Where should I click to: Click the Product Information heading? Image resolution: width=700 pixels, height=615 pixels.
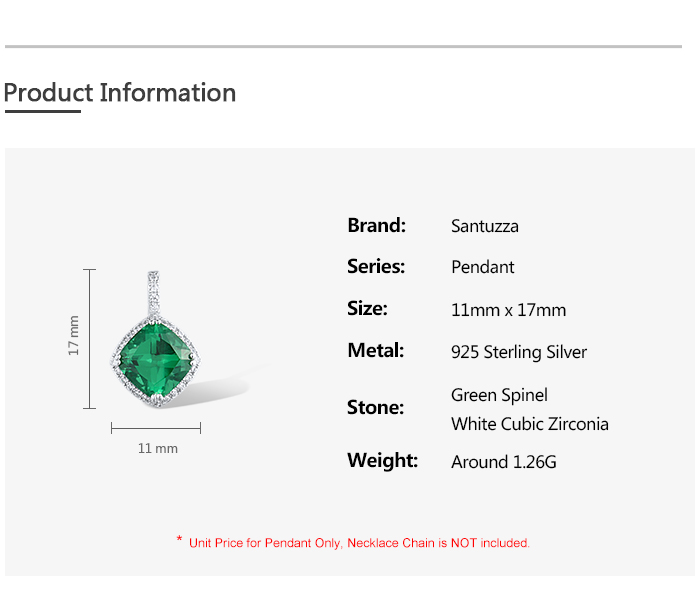120,93
